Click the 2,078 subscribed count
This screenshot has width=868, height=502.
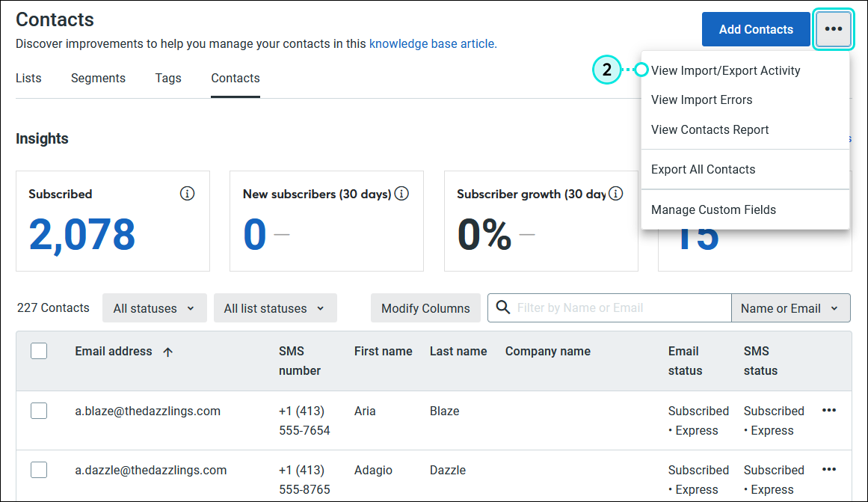(82, 234)
